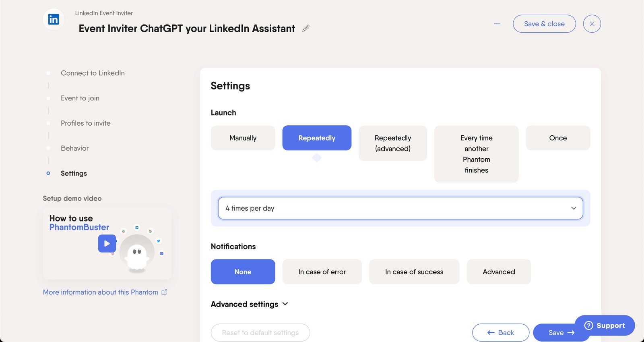The width and height of the screenshot is (644, 342).
Task: Select the Settings step in sidebar
Action: 74,173
